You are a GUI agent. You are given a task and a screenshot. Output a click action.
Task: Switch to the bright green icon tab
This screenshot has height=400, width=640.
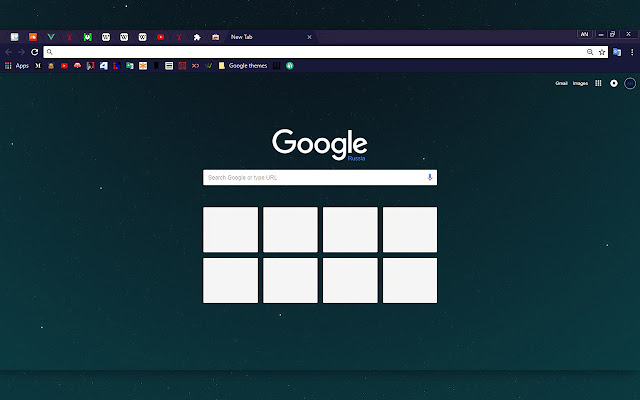[87, 37]
